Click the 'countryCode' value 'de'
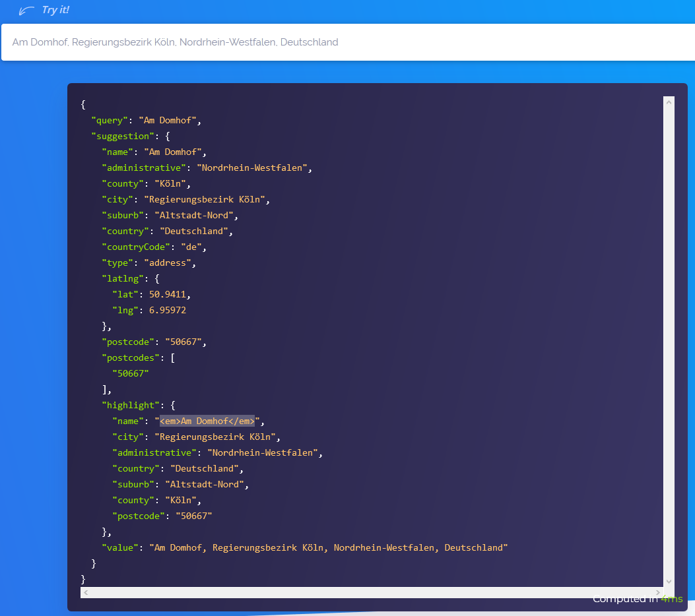Viewport: 695px width, 616px height. (192, 247)
